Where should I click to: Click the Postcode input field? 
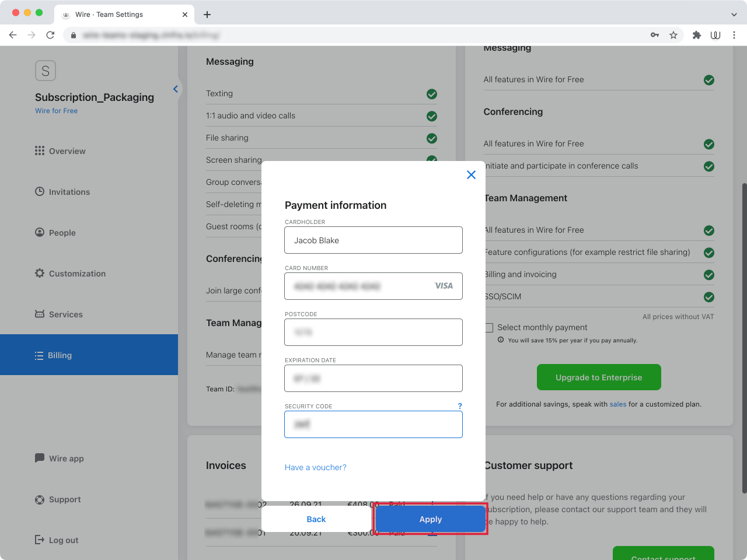373,332
